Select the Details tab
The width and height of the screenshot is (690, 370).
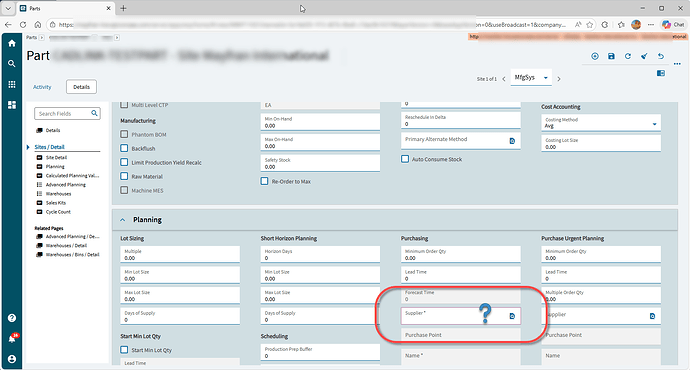coord(81,87)
